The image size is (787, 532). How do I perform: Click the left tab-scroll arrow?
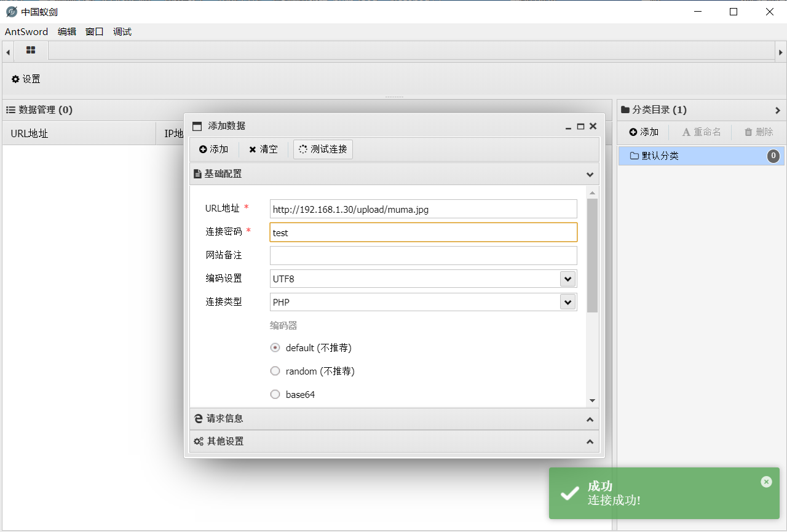pyautogui.click(x=8, y=53)
